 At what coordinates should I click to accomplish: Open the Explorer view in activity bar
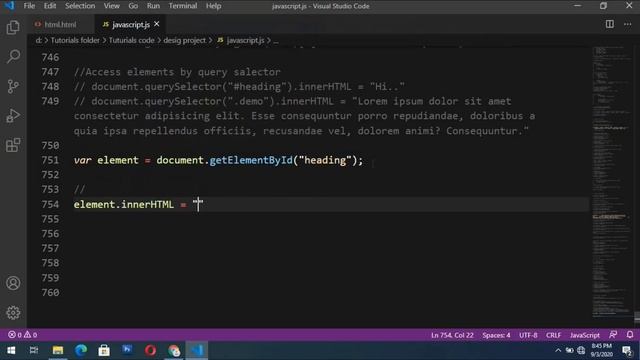pos(13,27)
